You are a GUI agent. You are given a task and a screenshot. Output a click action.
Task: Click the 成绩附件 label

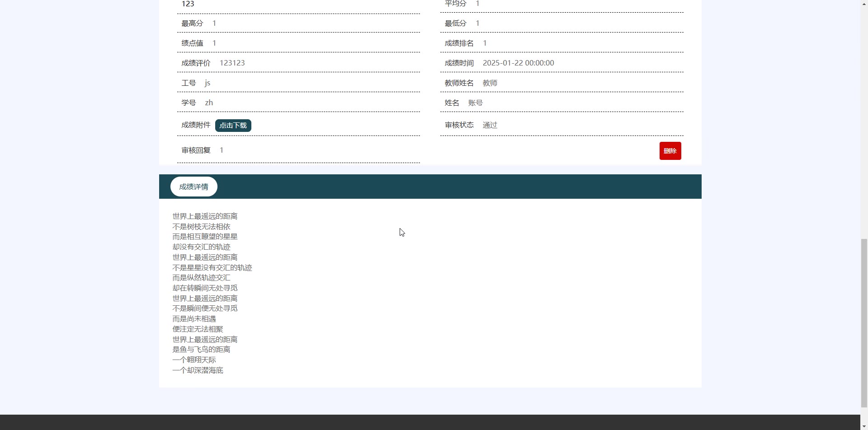[x=196, y=125]
